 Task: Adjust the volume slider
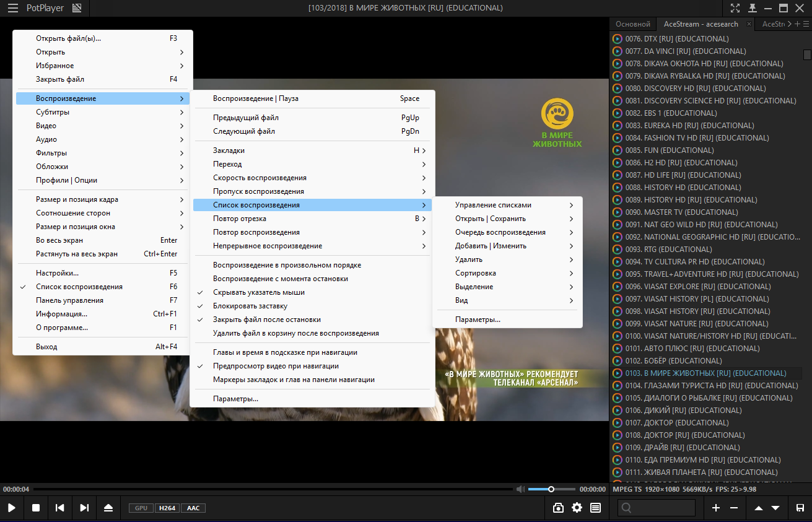point(551,489)
